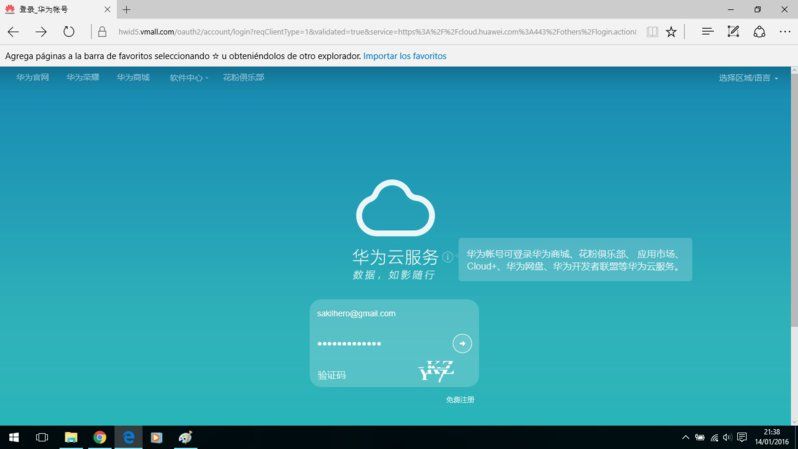Select the Huawei login browser tab

click(58, 9)
